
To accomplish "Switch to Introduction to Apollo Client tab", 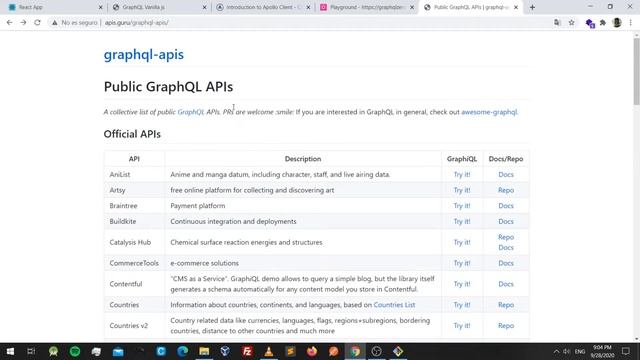I will 263,7.
